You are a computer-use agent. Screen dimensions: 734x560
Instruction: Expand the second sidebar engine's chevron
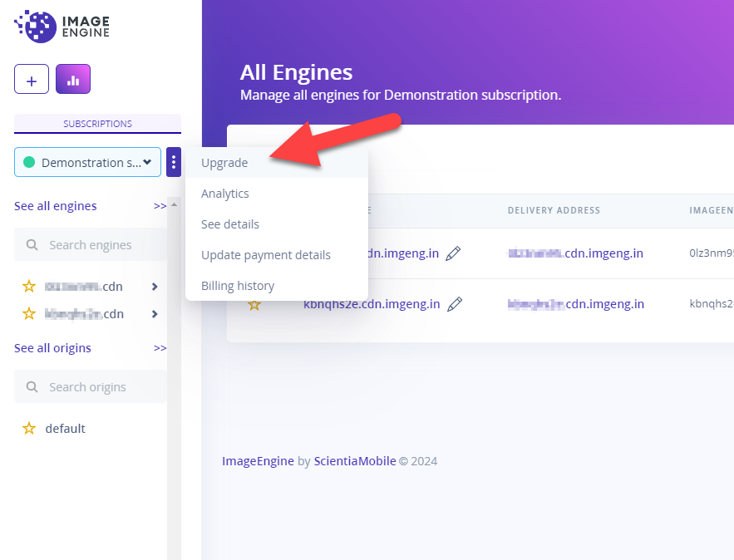[155, 314]
